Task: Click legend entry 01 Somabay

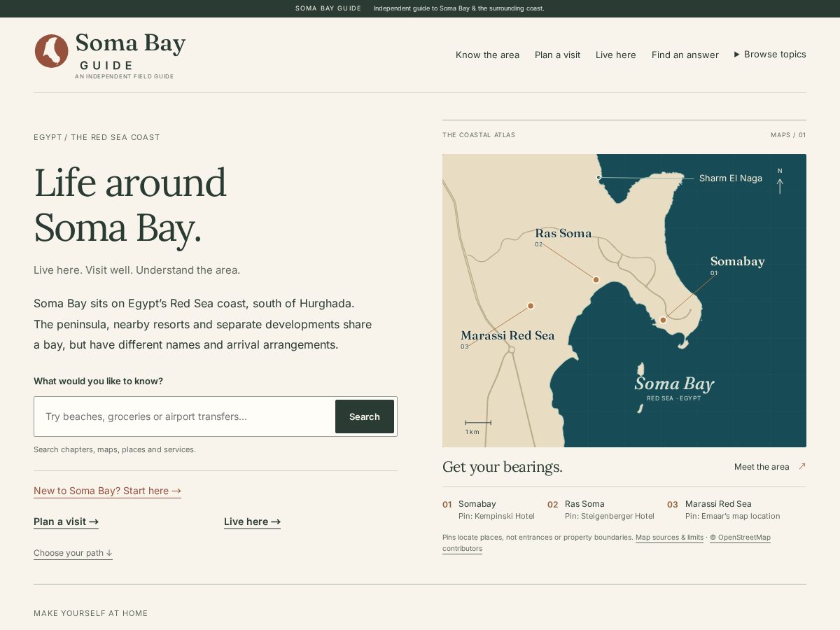Action: (489, 510)
